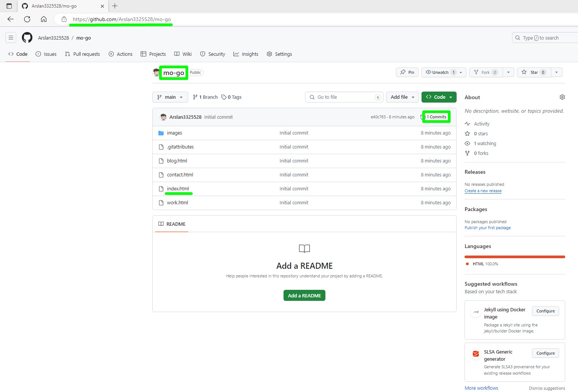Click the browser home icon
The height and width of the screenshot is (392, 578).
pyautogui.click(x=44, y=19)
